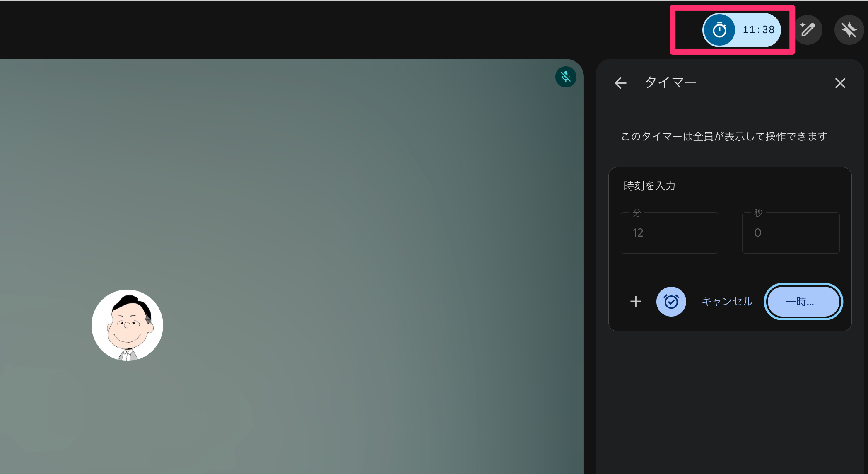Click the crossed-out pin icon at the top right
The height and width of the screenshot is (474, 868).
(849, 30)
